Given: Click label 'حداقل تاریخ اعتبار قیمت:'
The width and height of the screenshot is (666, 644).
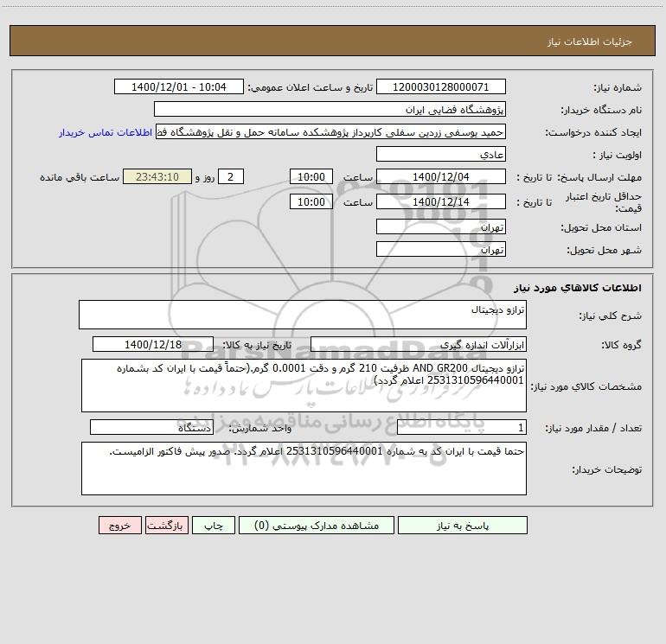Looking at the screenshot, I should coord(604,202).
